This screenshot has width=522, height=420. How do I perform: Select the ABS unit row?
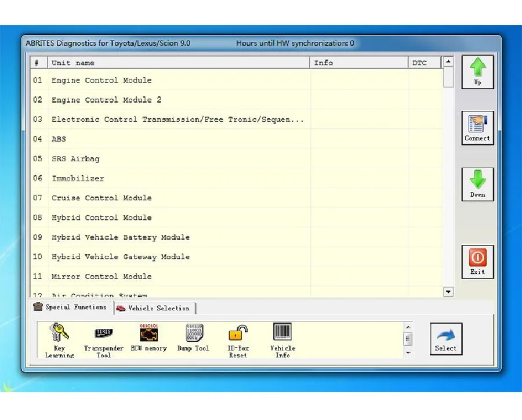237,139
